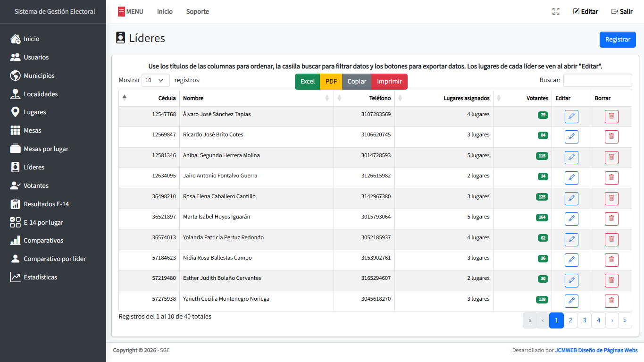The width and height of the screenshot is (644, 362).
Task: Click the Municipios globe icon
Action: pyautogui.click(x=16, y=76)
